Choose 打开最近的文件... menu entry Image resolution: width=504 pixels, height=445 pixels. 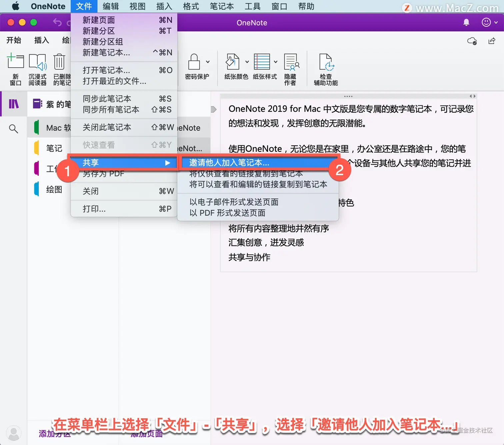tap(124, 81)
